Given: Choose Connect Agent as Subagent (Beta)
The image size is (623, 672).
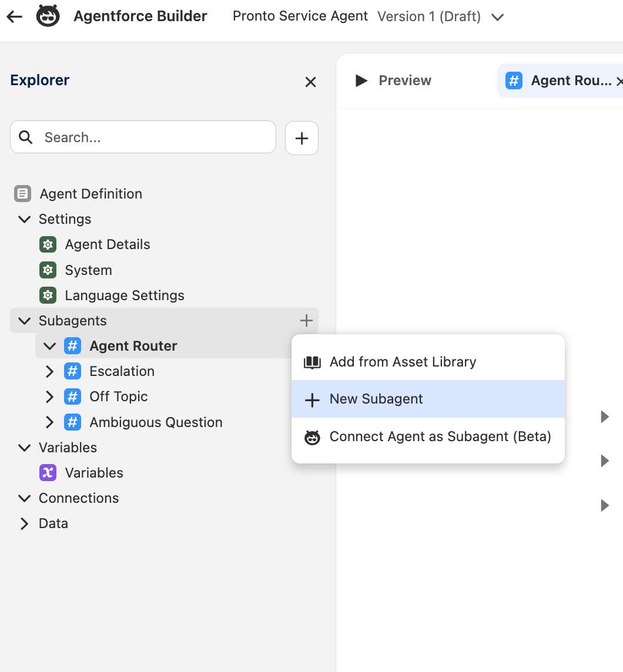Looking at the screenshot, I should [x=428, y=436].
